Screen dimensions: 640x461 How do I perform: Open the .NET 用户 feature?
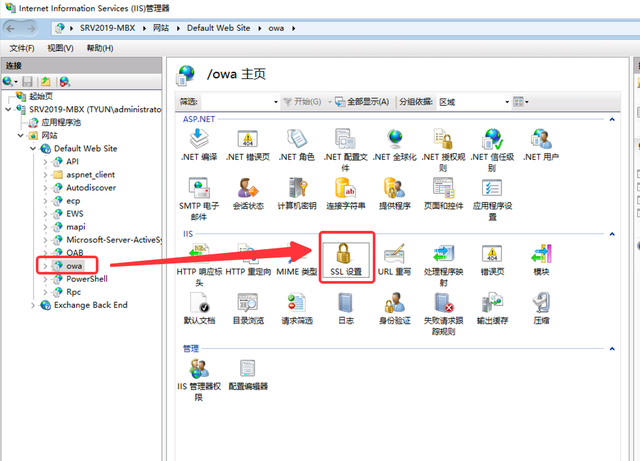tap(541, 145)
